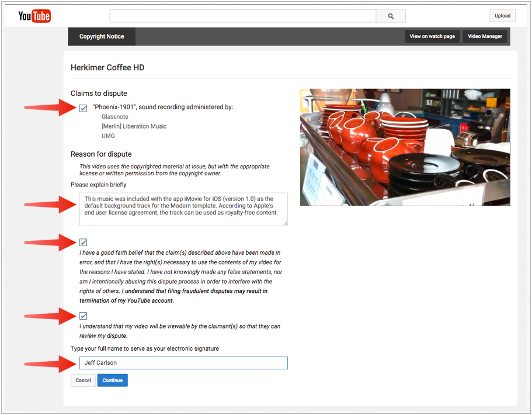Uncheck the "Phoenix-1901" claim checkbox
532x415 pixels.
pos(84,108)
